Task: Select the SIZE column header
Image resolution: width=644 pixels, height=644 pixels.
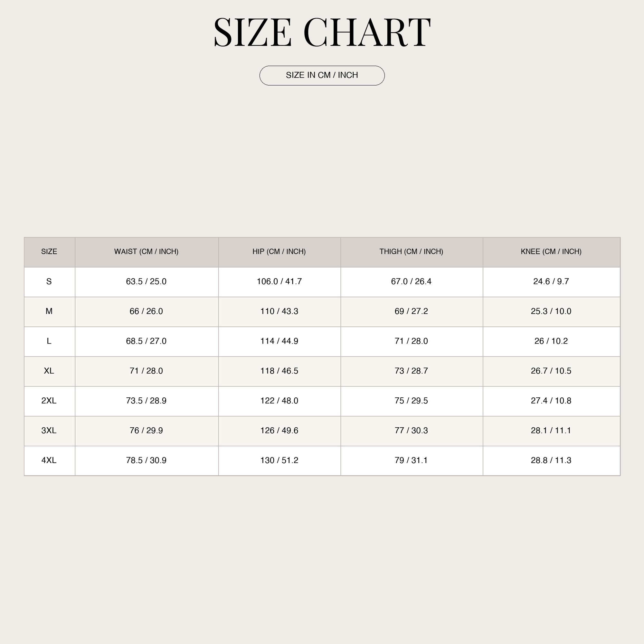Action: point(49,252)
